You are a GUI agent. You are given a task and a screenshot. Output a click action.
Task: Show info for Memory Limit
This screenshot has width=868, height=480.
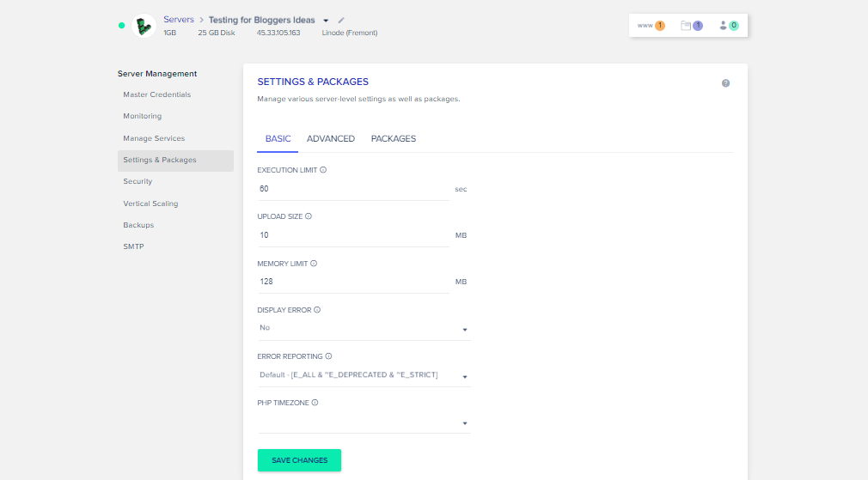point(314,264)
